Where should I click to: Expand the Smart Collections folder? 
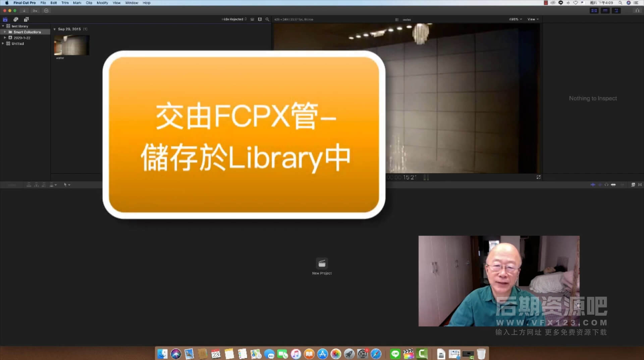click(x=5, y=32)
